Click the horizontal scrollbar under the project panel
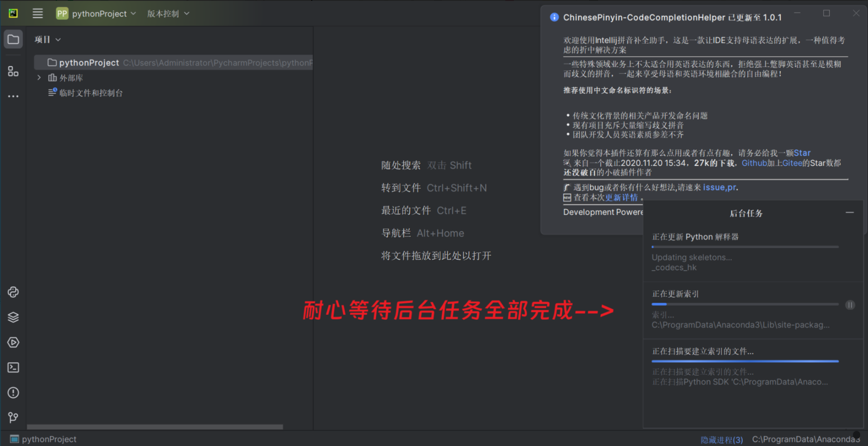 (154, 426)
